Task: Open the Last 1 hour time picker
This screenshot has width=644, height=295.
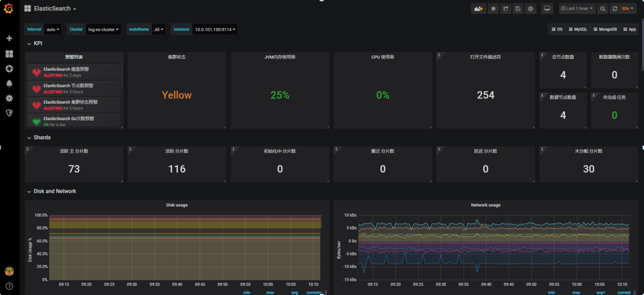Action: 576,8
